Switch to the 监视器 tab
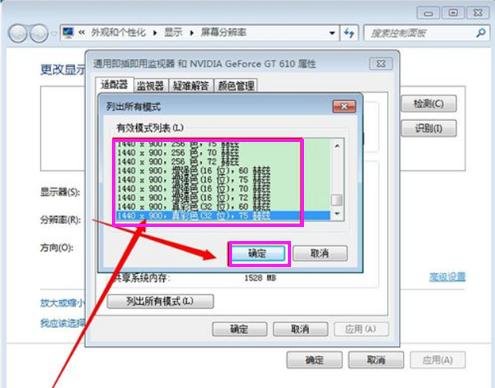The height and width of the screenshot is (388, 495). [x=150, y=86]
